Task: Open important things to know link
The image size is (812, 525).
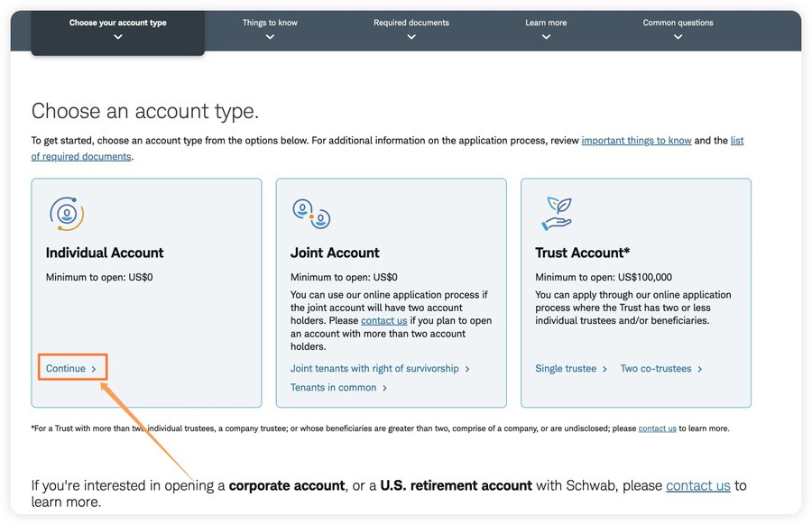Action: (x=636, y=141)
